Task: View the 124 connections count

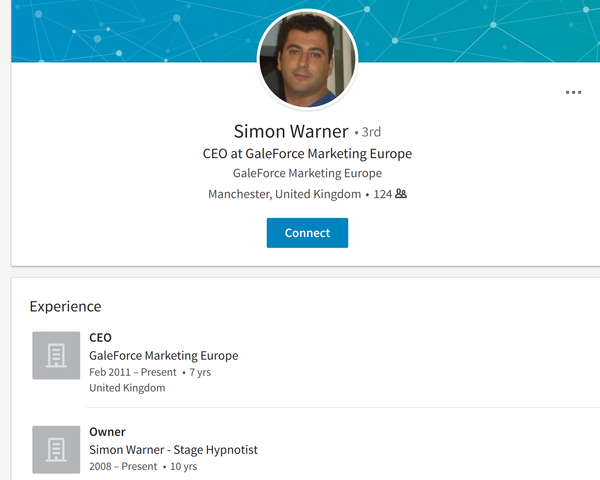Action: [383, 194]
